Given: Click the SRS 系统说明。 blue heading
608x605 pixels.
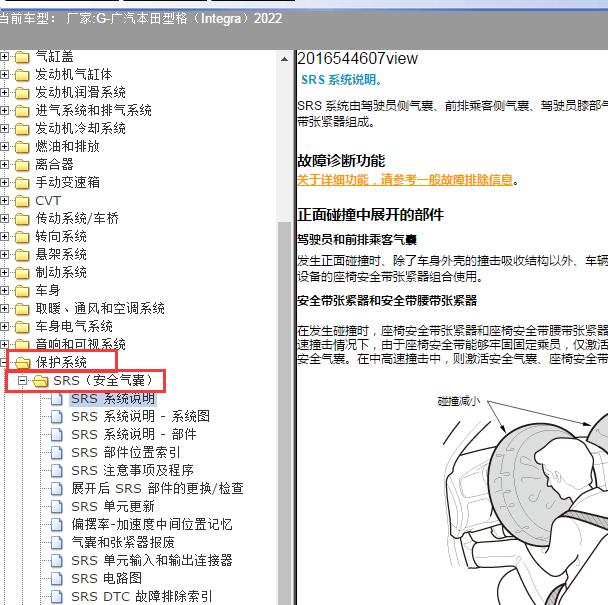Looking at the screenshot, I should tap(342, 80).
